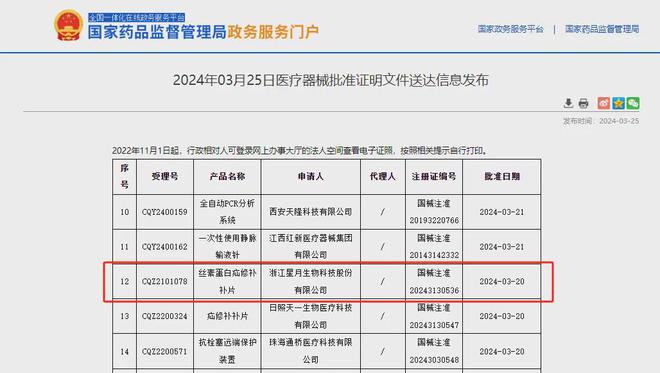Open the 国家药品监督管理局 link

click(x=602, y=29)
